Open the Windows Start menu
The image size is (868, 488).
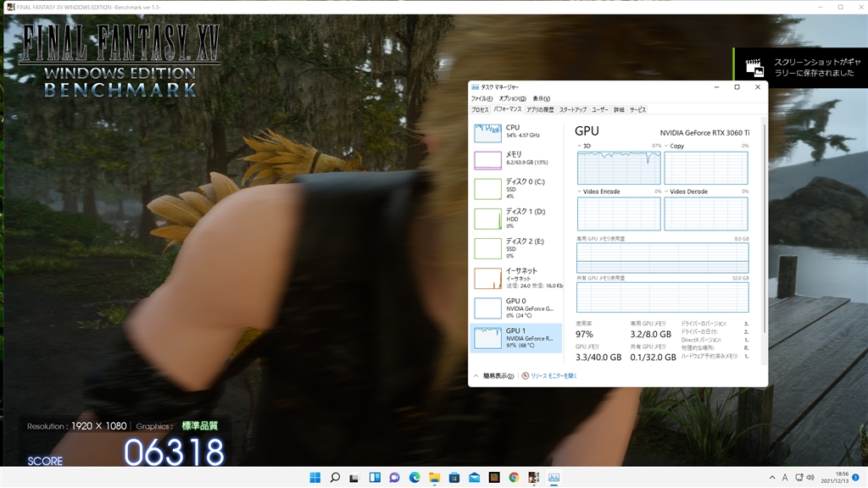click(315, 477)
